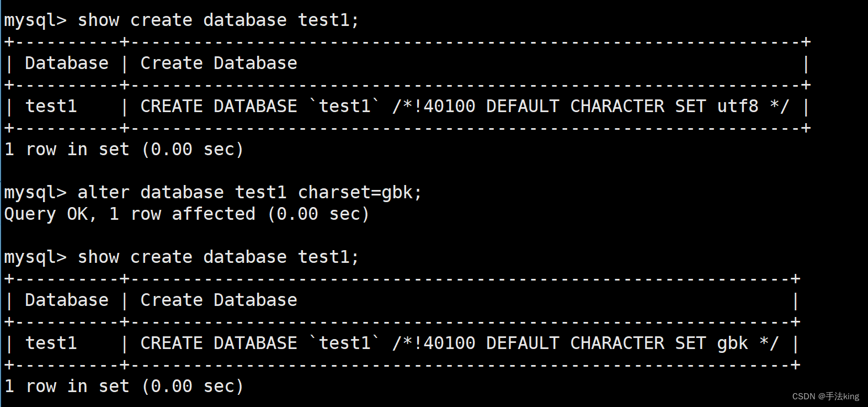This screenshot has height=407, width=868.
Task: Click '/*!40100 DEFAULT' text in the gbk row
Action: coord(476,343)
